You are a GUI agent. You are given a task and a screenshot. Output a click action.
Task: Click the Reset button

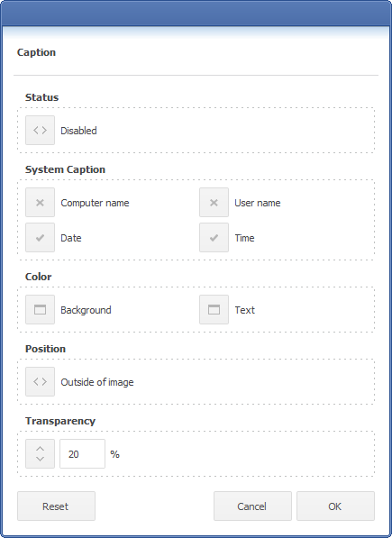(x=56, y=506)
